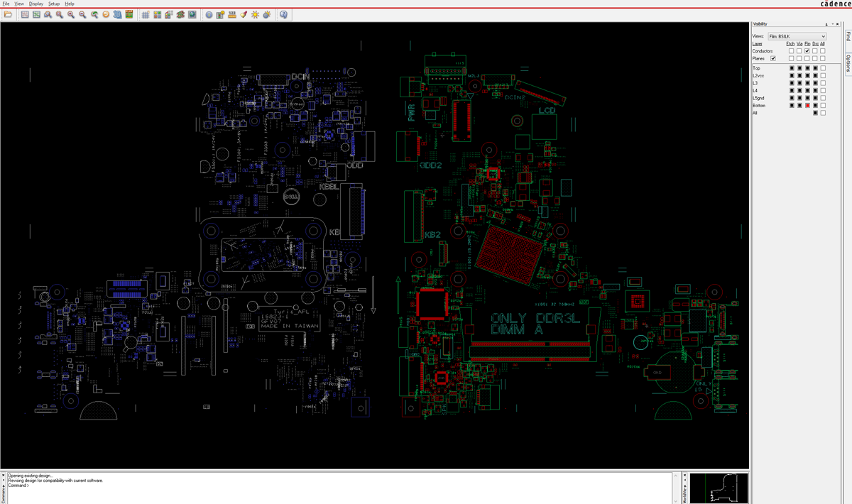Viewport: 852px width, 504px height.
Task: Click the Zoom Out magnifier icon
Action: coord(82,14)
